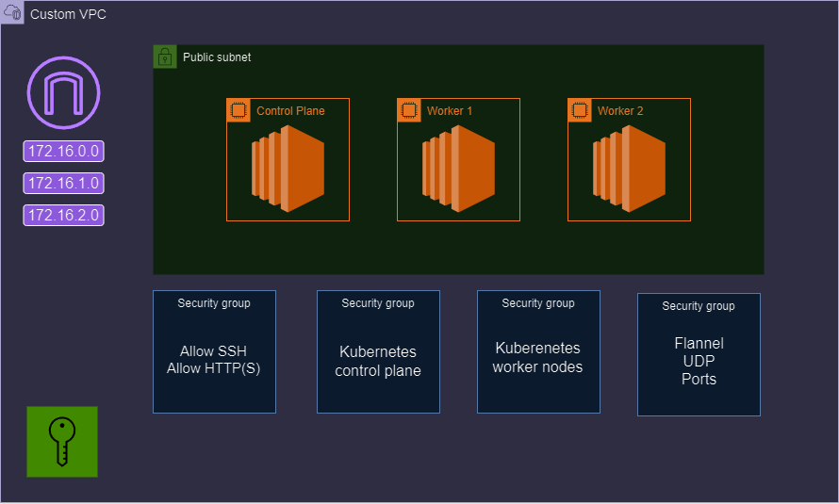Click the green key pair icon
Screen dimensions: 839x504
(x=62, y=442)
